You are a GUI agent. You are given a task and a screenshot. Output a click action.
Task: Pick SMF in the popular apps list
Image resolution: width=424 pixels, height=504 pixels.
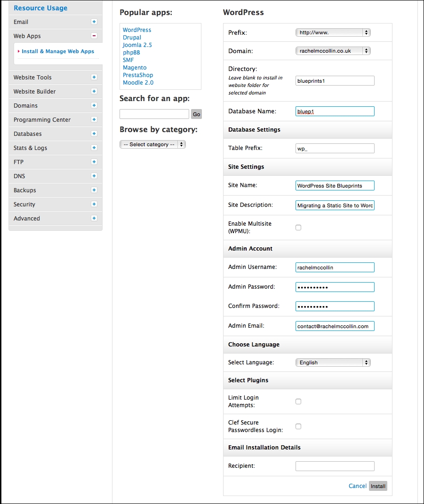[128, 60]
